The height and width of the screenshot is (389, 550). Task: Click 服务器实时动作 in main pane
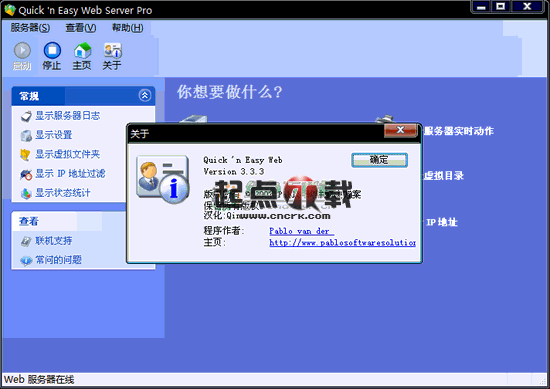coord(458,131)
